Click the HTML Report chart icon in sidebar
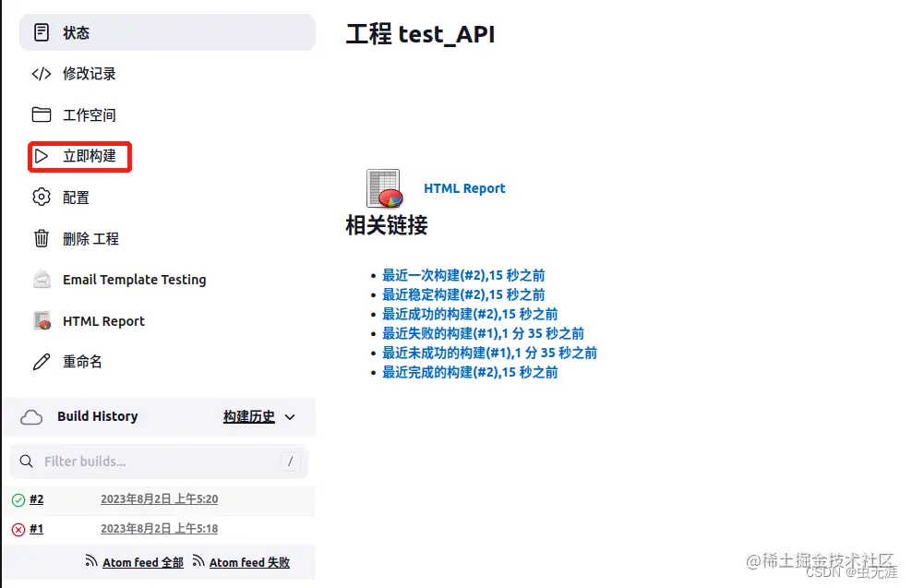 click(x=42, y=320)
